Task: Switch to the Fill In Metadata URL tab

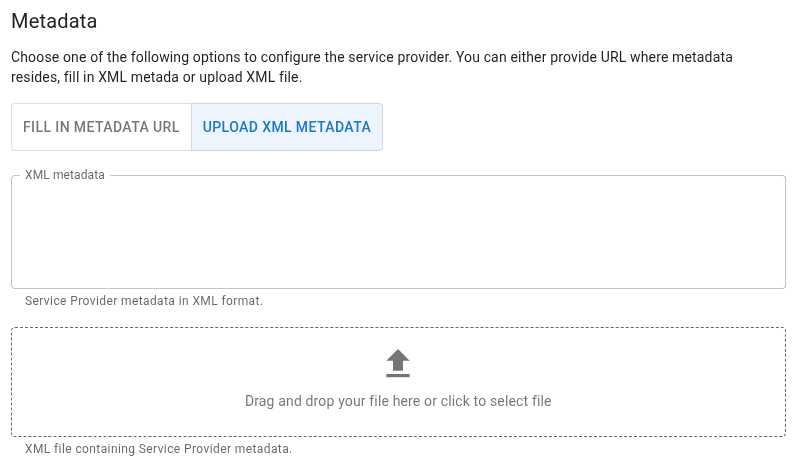Action: [101, 127]
